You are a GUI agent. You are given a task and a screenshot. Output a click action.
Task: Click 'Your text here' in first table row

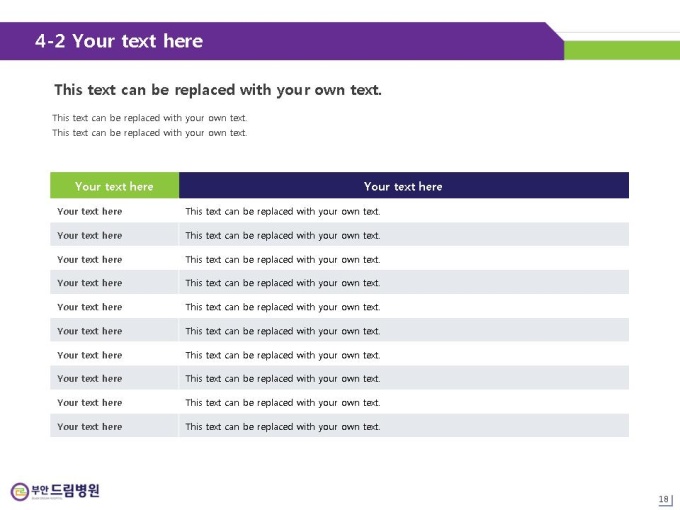[x=90, y=212]
